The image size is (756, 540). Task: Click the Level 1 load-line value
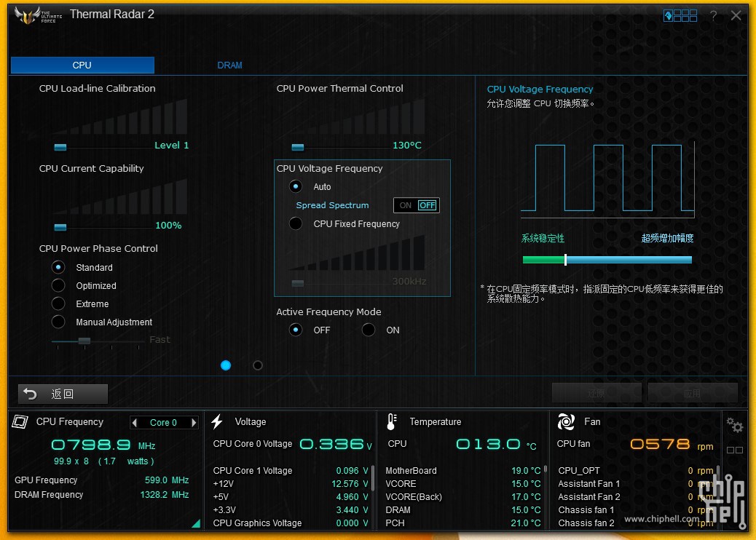(172, 145)
